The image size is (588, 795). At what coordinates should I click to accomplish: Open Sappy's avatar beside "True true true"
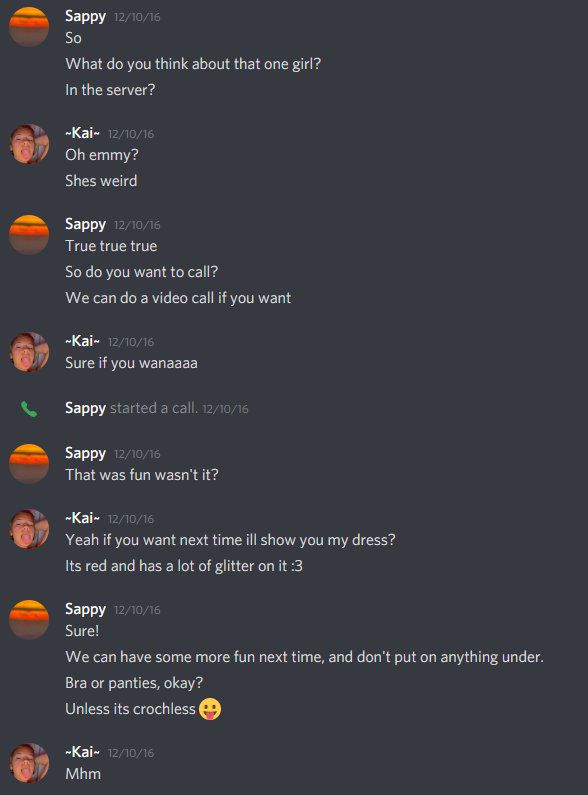click(x=29, y=235)
